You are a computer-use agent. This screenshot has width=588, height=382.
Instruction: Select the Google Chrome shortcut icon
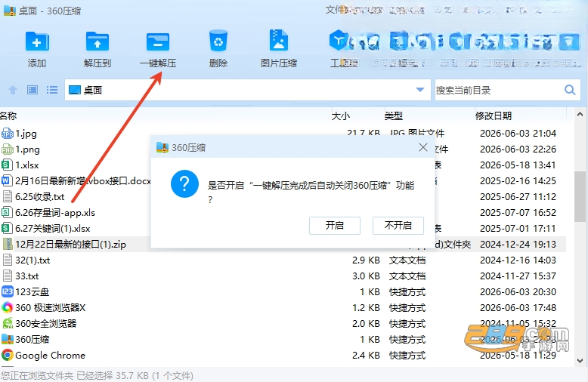coord(8,355)
